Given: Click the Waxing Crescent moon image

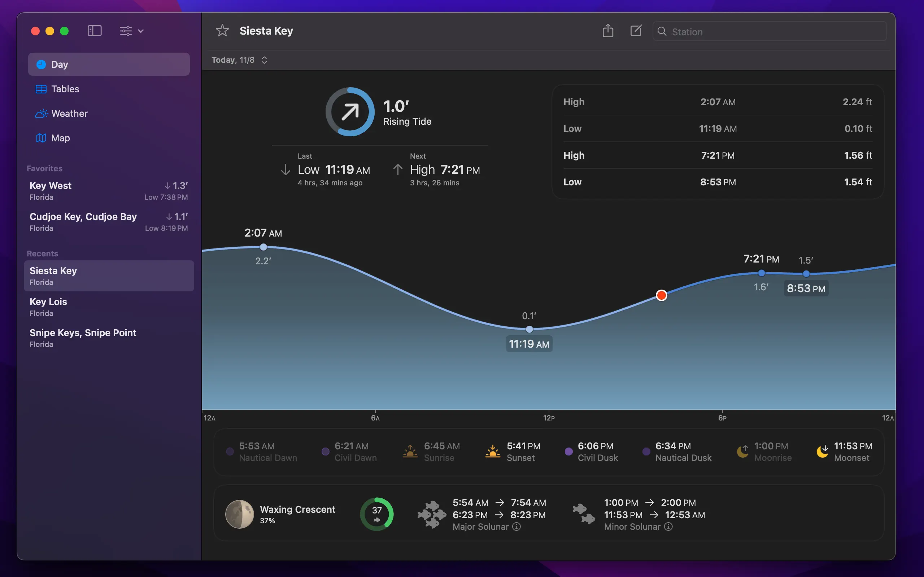Looking at the screenshot, I should point(239,514).
